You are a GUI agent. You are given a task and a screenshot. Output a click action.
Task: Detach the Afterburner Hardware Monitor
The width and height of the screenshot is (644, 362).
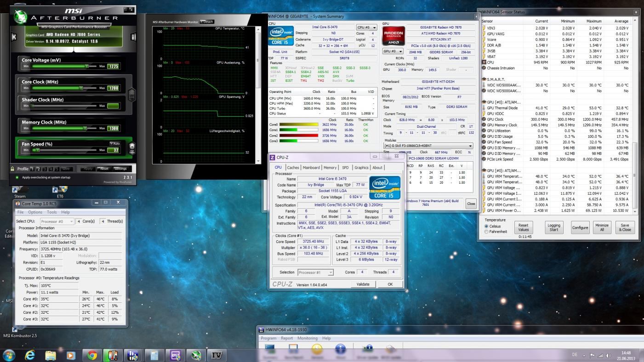pos(207,22)
